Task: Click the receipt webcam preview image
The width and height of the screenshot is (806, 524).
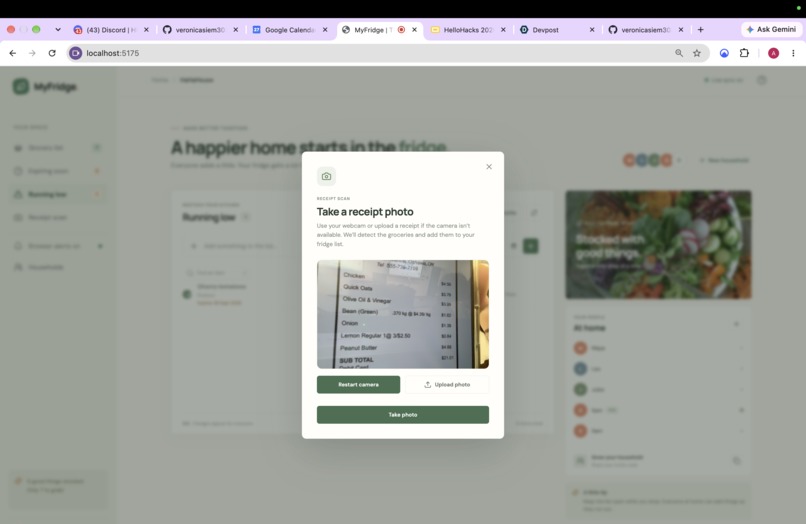Action: 402,314
